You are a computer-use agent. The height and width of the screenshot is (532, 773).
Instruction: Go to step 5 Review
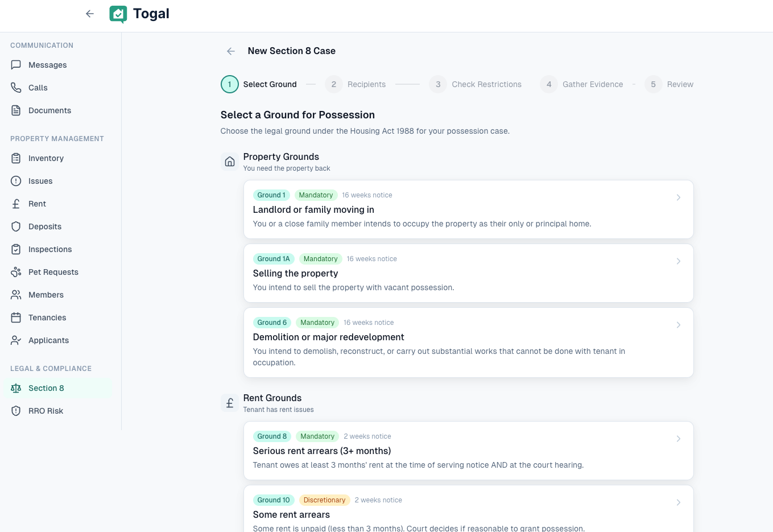[669, 84]
